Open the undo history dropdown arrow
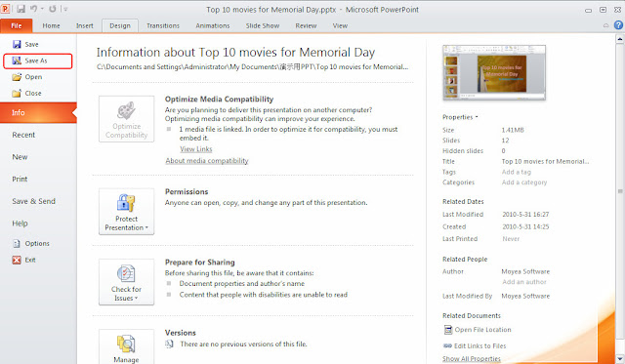This screenshot has height=364, width=625. pyautogui.click(x=42, y=9)
